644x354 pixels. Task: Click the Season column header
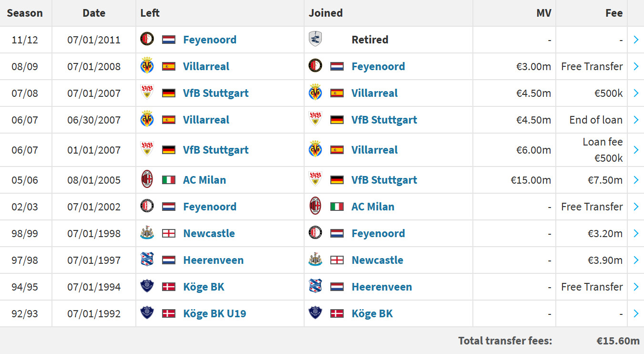tap(25, 13)
